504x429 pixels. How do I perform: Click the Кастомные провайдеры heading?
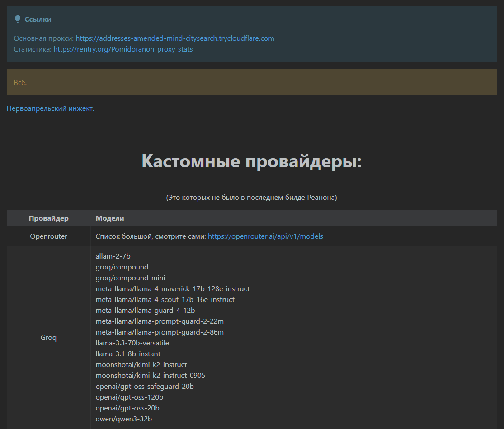(x=252, y=160)
